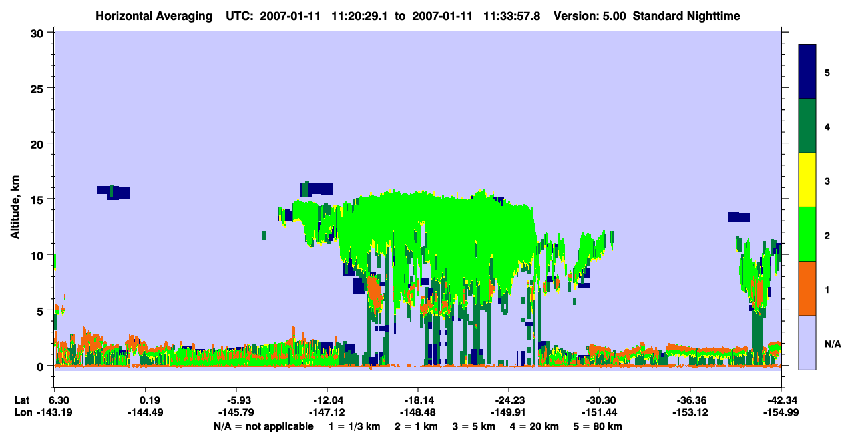The width and height of the screenshot is (868, 445).
Task: Click the longitude value '-147.12'
Action: click(327, 412)
